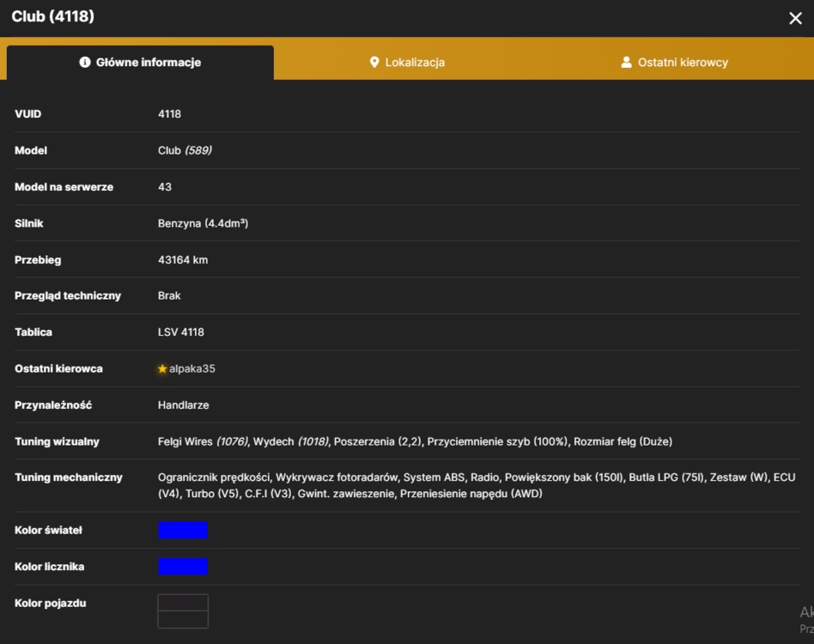
Task: Click the Przegląd techniczny value Brak
Action: pyautogui.click(x=169, y=295)
